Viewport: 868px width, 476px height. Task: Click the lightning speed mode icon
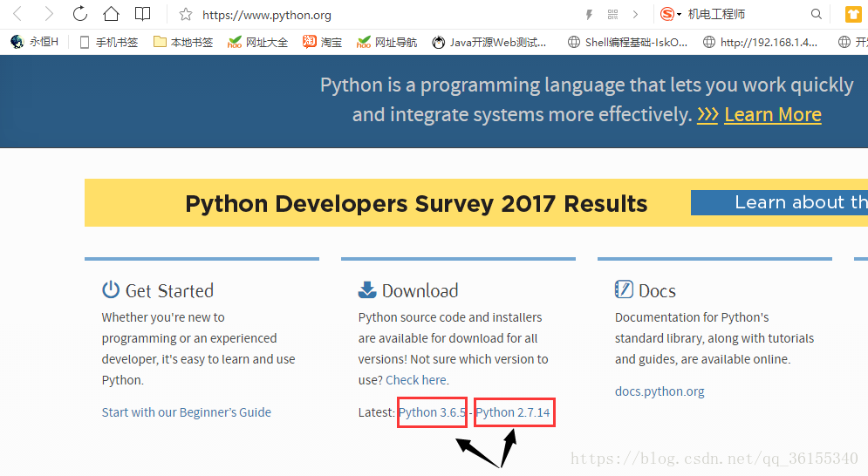(x=589, y=15)
